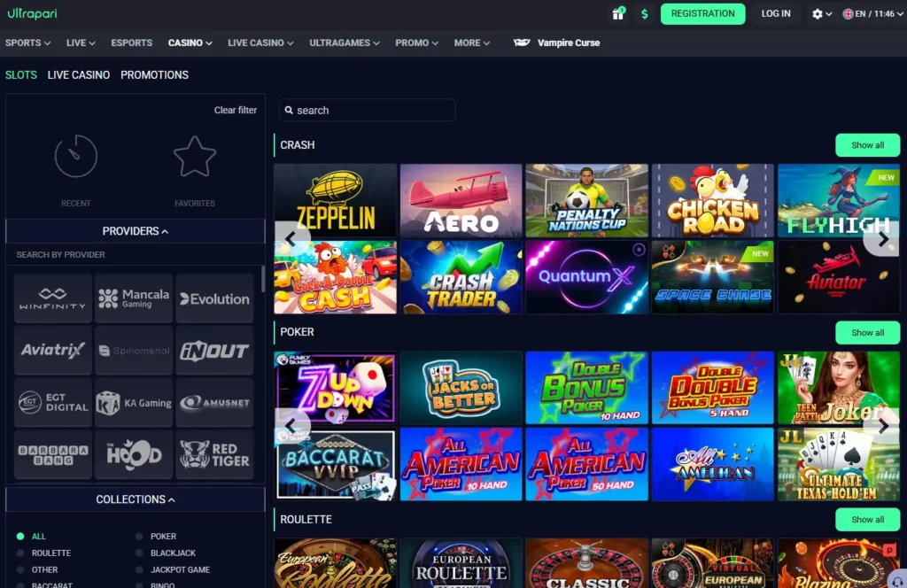
Task: Expand the LIVE dropdown menu
Action: pyautogui.click(x=81, y=43)
